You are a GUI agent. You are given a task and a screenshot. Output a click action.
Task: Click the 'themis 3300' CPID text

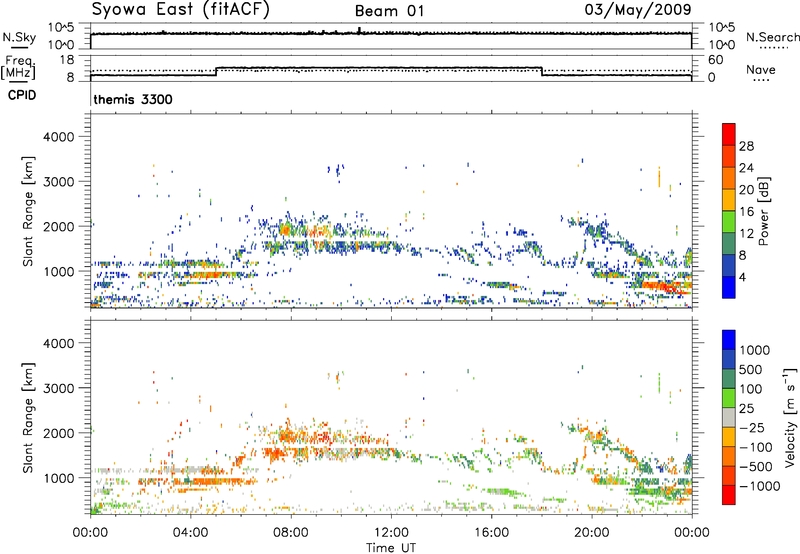[133, 99]
